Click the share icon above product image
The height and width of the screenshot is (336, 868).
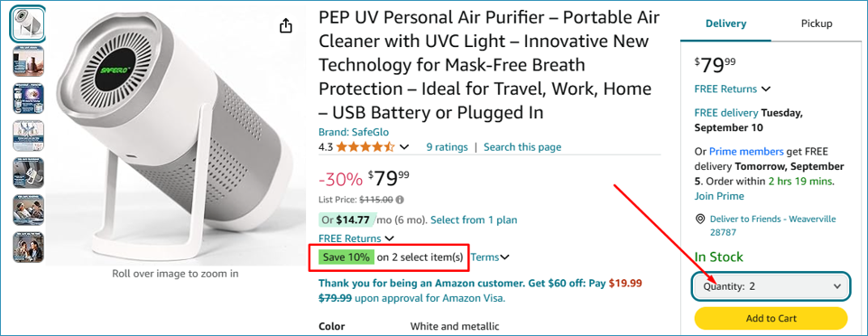[286, 25]
